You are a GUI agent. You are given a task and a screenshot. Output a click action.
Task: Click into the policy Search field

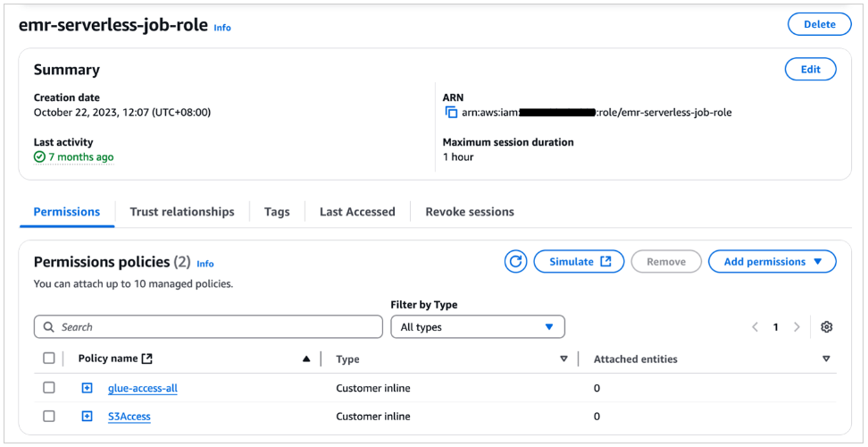(208, 327)
